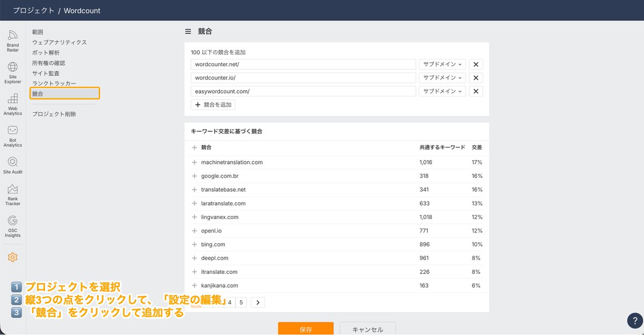This screenshot has width=644, height=335.
Task: Add all competitors via header plus icon
Action: tap(194, 147)
